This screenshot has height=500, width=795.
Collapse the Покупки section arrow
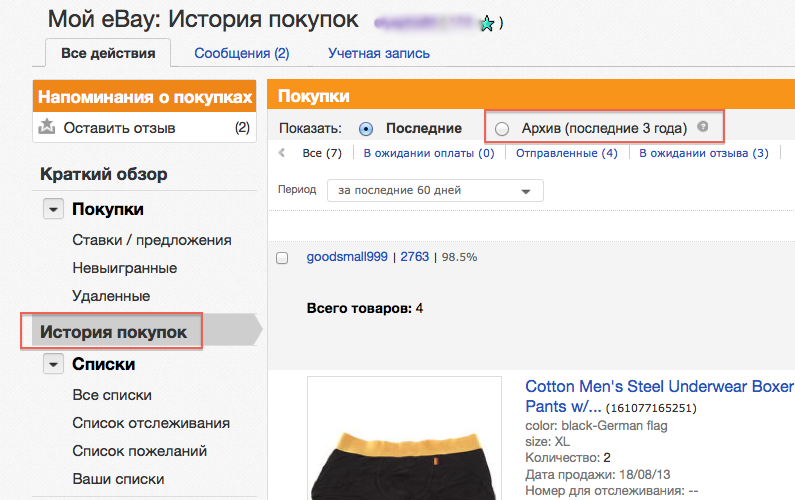[53, 209]
